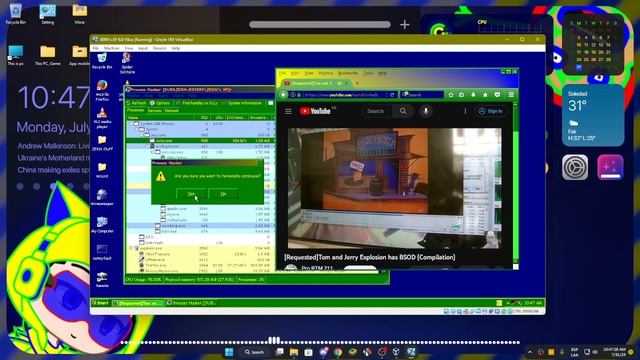The image size is (640, 360).
Task: Open Minesweeper icon on VM desktop
Action: point(102,197)
